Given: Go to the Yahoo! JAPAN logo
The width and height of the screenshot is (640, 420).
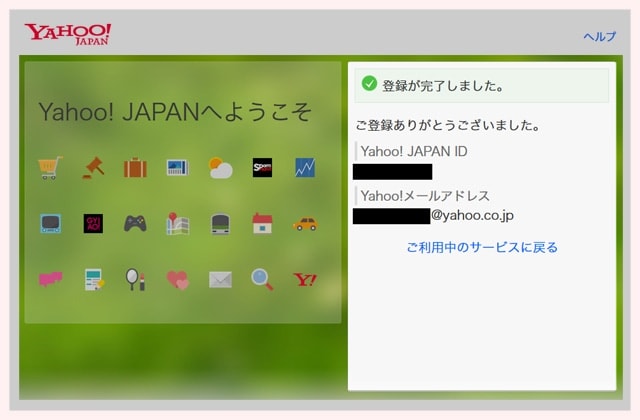Looking at the screenshot, I should tap(68, 34).
